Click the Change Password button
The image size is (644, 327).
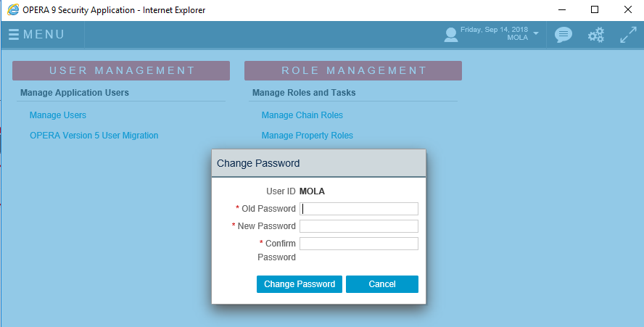coord(300,284)
